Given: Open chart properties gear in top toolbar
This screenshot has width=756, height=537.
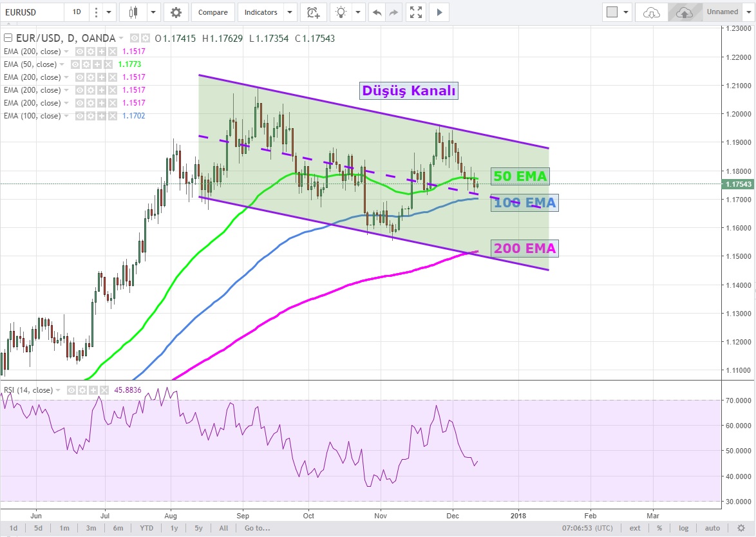Looking at the screenshot, I should tap(176, 12).
